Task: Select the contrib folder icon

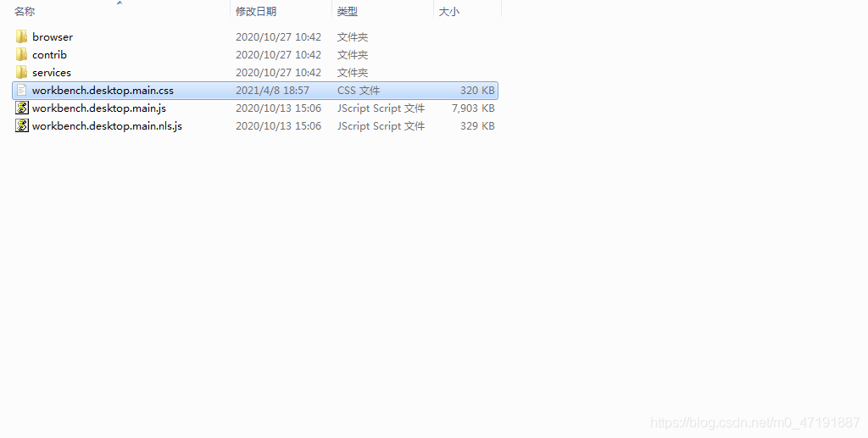Action: coord(21,55)
